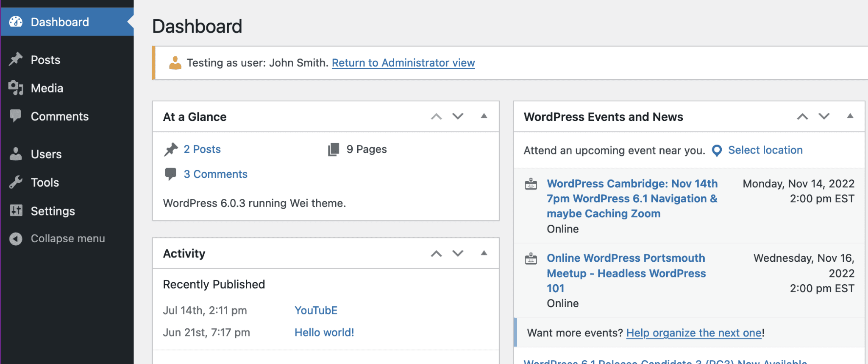The image size is (868, 364).
Task: Open the 2 Posts link
Action: pos(202,149)
